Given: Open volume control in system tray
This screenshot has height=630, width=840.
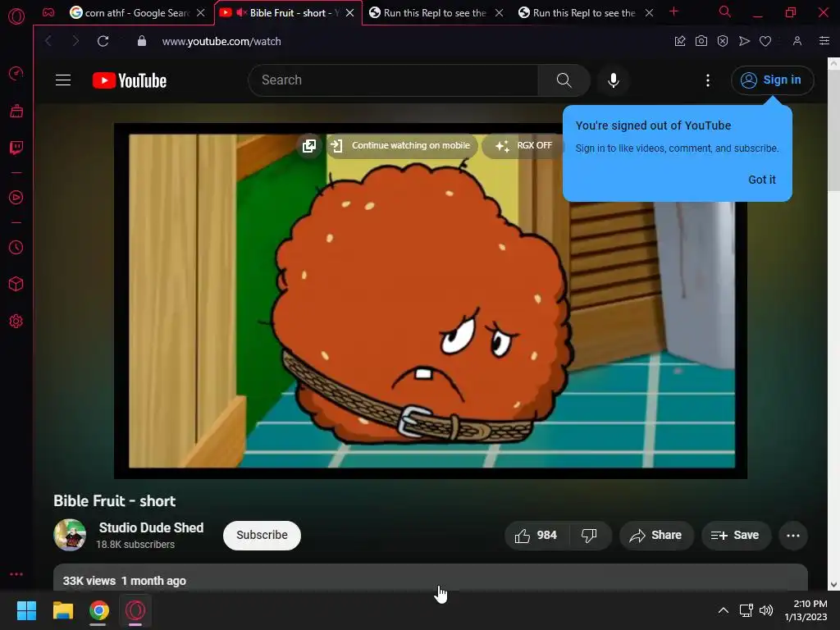Looking at the screenshot, I should coord(766,610).
